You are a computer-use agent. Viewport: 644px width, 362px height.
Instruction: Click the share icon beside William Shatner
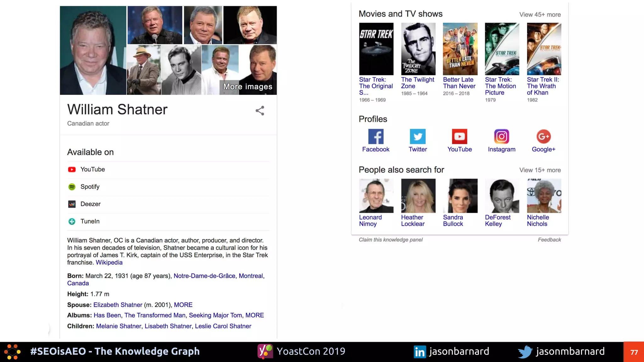coord(260,111)
